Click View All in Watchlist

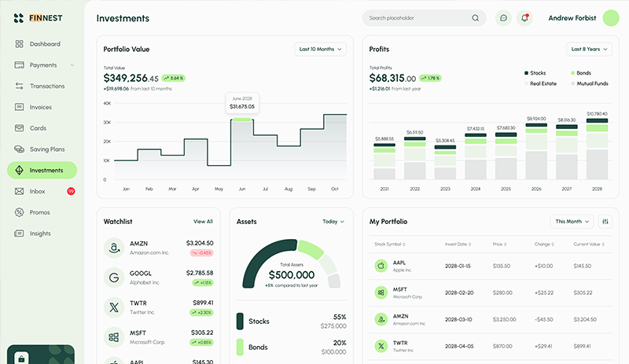[x=203, y=222]
